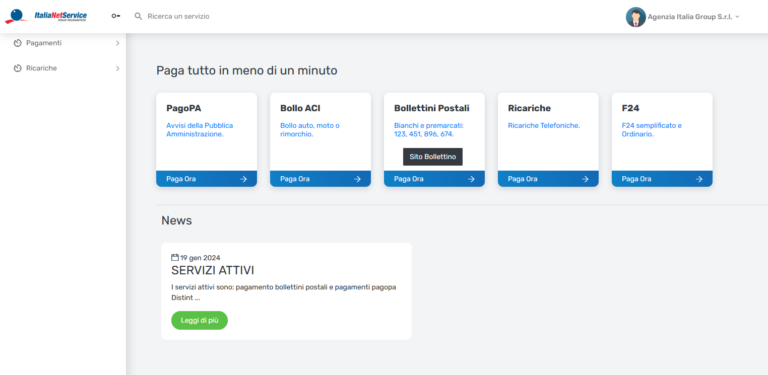Click the green Leggi di più button
Screen dimensions: 768x375
199,320
